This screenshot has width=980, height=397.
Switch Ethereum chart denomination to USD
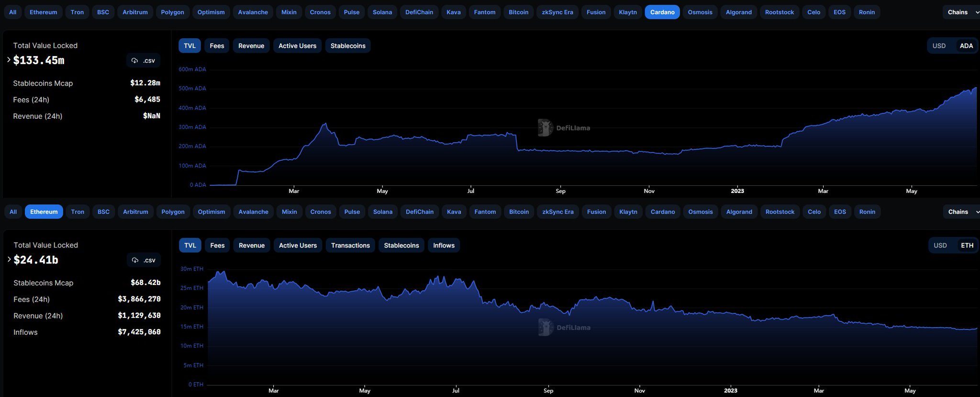[940, 245]
